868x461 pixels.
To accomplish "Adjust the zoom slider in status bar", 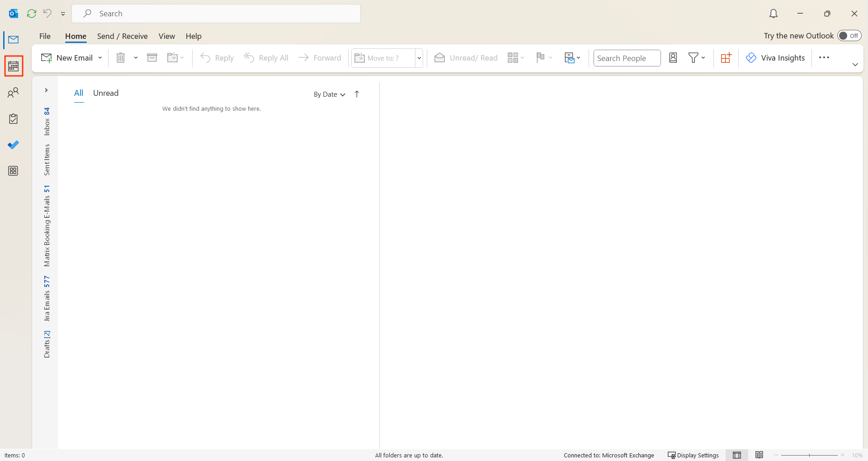I will (809, 455).
